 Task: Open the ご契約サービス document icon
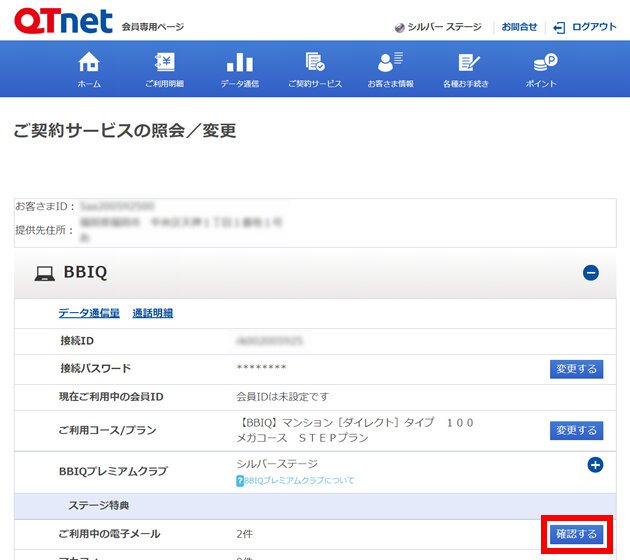click(x=315, y=63)
